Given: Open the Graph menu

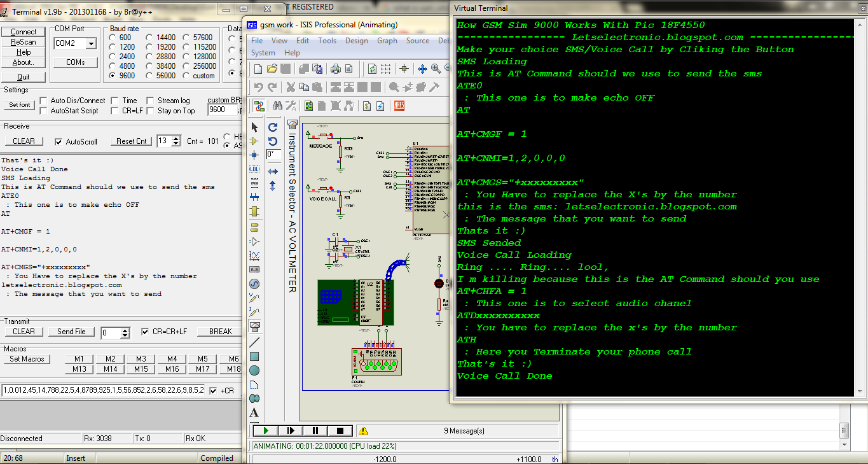Looking at the screenshot, I should tap(387, 40).
